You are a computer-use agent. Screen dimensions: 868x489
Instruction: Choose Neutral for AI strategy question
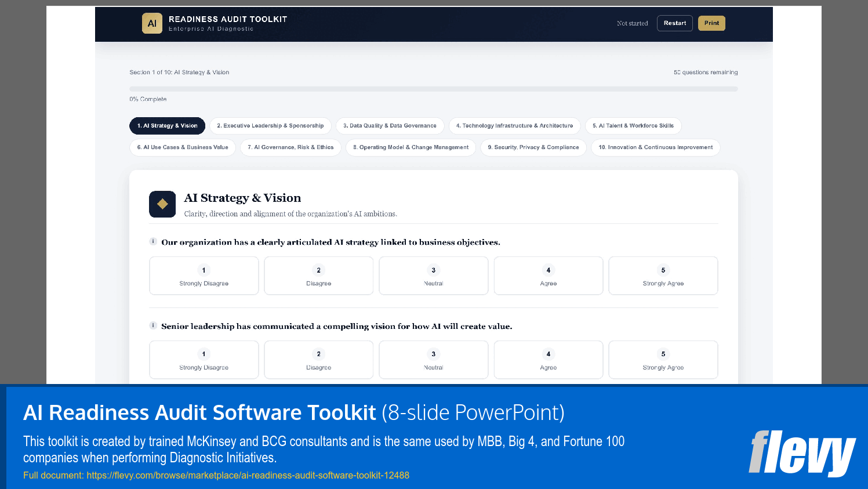(x=434, y=276)
